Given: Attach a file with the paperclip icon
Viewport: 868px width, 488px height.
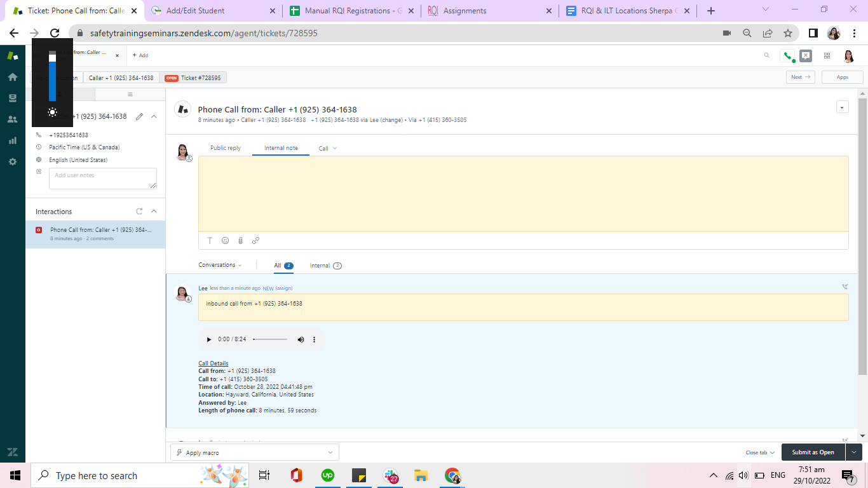Looking at the screenshot, I should (240, 241).
